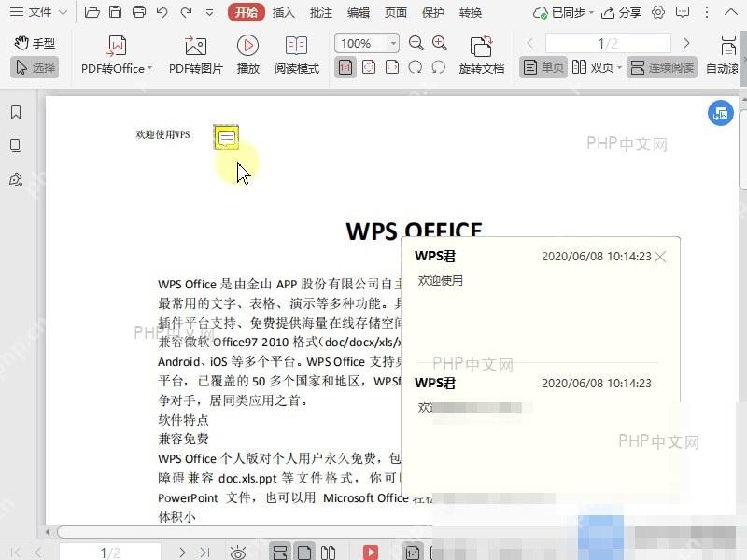Click the 欢迎使用WPS header text
This screenshot has width=747, height=560.
(x=162, y=134)
